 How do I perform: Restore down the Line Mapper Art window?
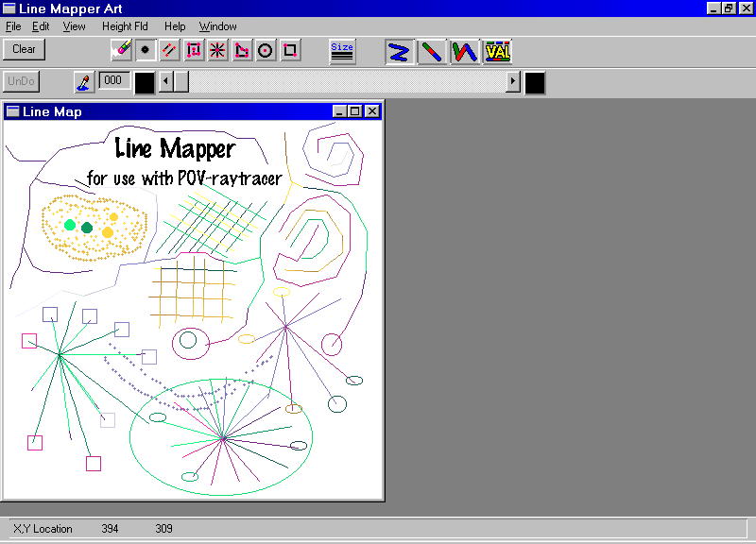[x=729, y=8]
